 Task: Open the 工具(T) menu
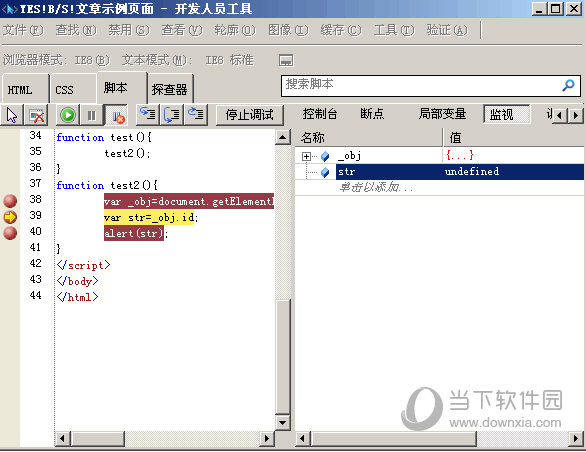[x=394, y=30]
